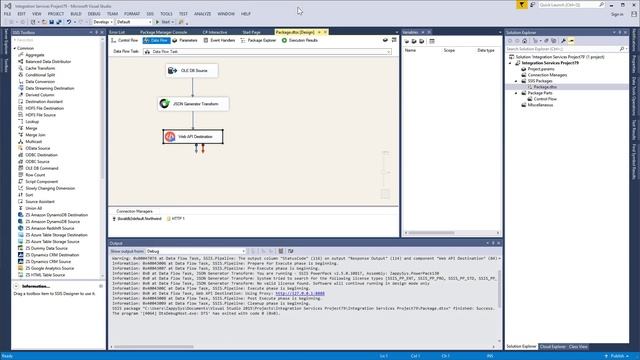The height and width of the screenshot is (360, 640).
Task: Click Aggregate icon in SSIS Toolbox
Action: (x=20, y=55)
